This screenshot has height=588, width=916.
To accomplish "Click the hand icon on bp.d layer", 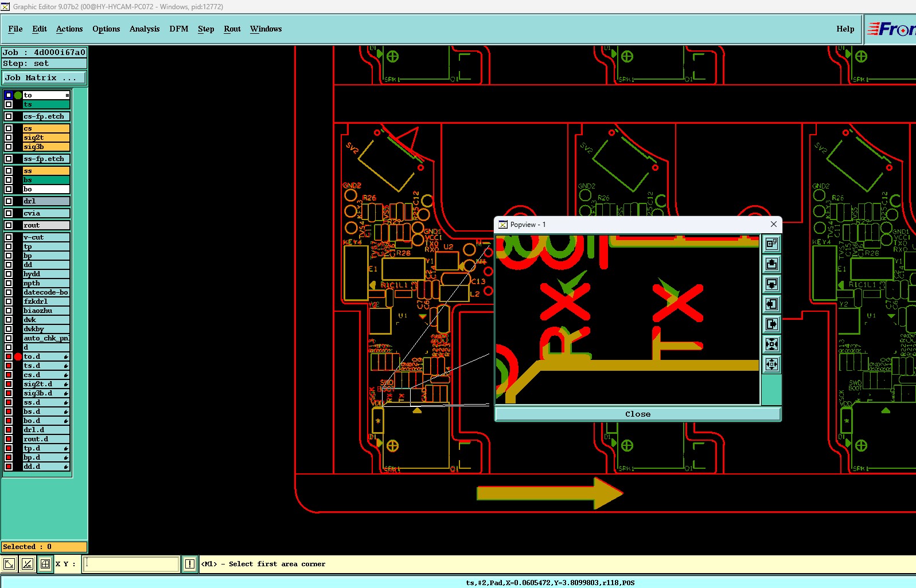I will pyautogui.click(x=66, y=457).
